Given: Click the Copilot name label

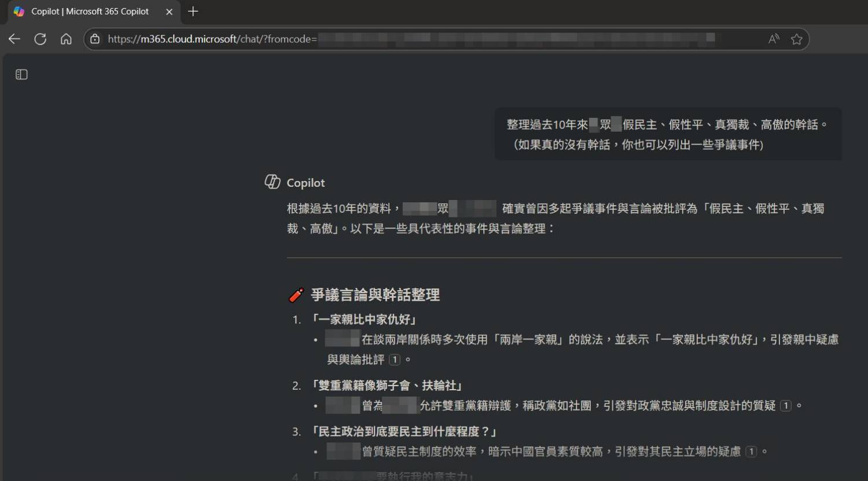Looking at the screenshot, I should [306, 183].
